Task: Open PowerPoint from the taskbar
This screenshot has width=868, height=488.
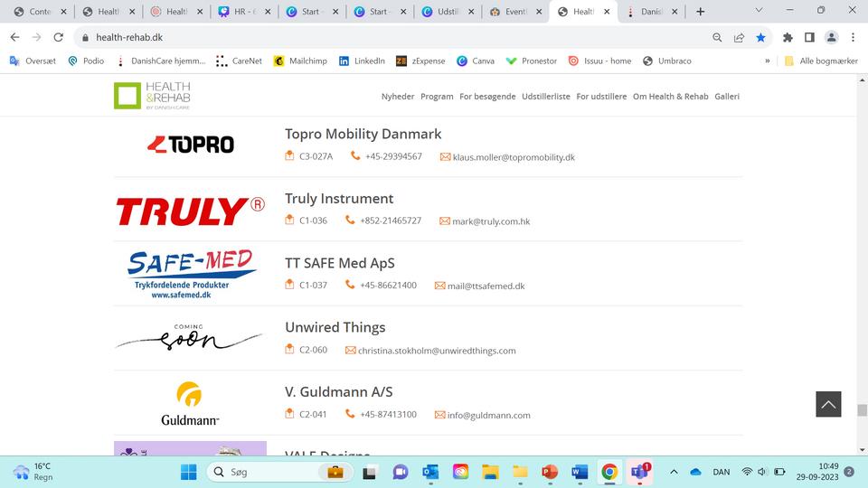Action: tap(550, 472)
